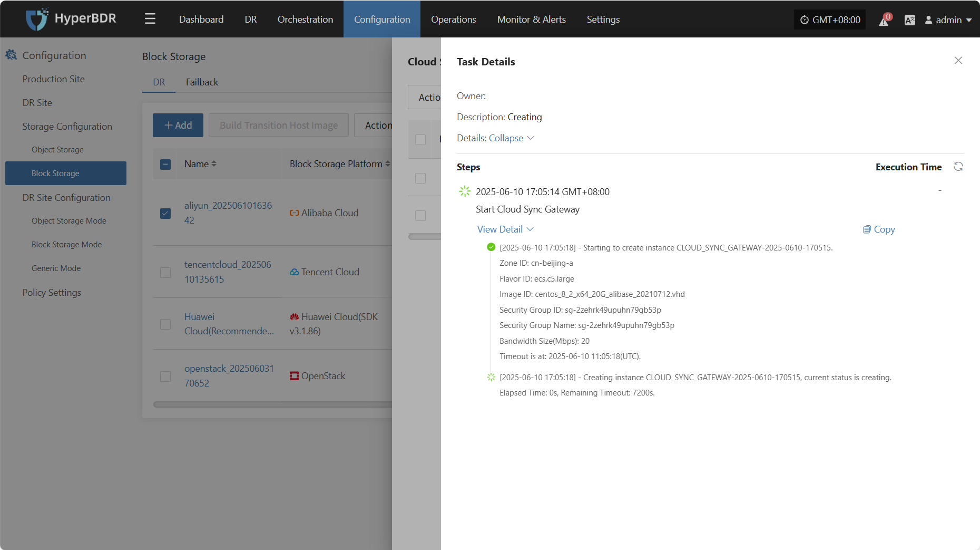The width and height of the screenshot is (980, 550).
Task: Close the Task Details panel
Action: tap(958, 61)
